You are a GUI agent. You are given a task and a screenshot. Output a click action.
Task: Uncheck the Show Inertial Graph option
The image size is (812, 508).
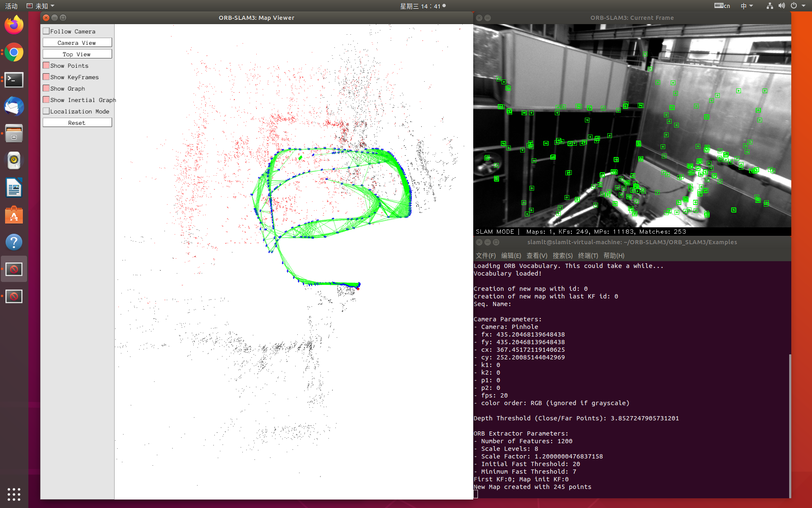pyautogui.click(x=46, y=99)
